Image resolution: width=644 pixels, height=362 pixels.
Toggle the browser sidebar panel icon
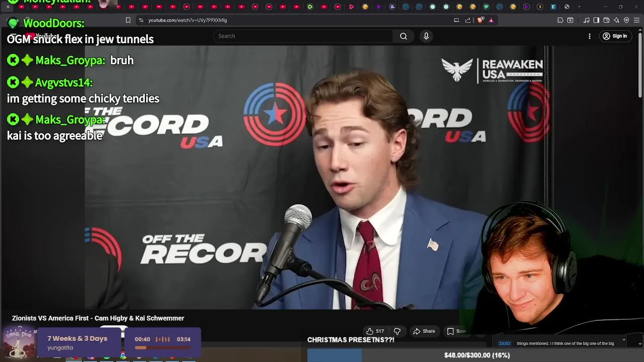pyautogui.click(x=596, y=20)
